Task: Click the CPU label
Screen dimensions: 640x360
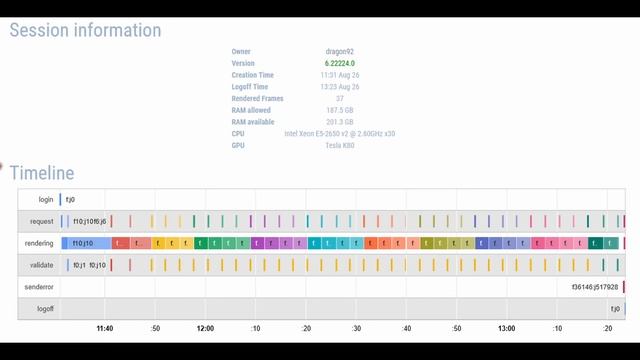Action: (x=238, y=133)
